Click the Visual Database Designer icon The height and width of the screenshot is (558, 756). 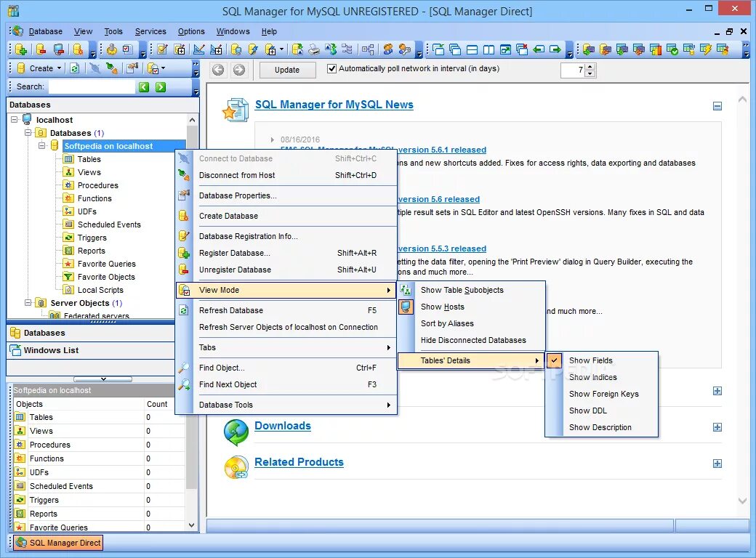point(368,49)
